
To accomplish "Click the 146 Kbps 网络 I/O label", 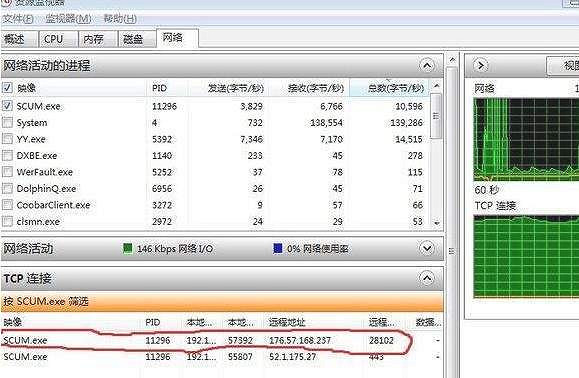I will pos(175,249).
